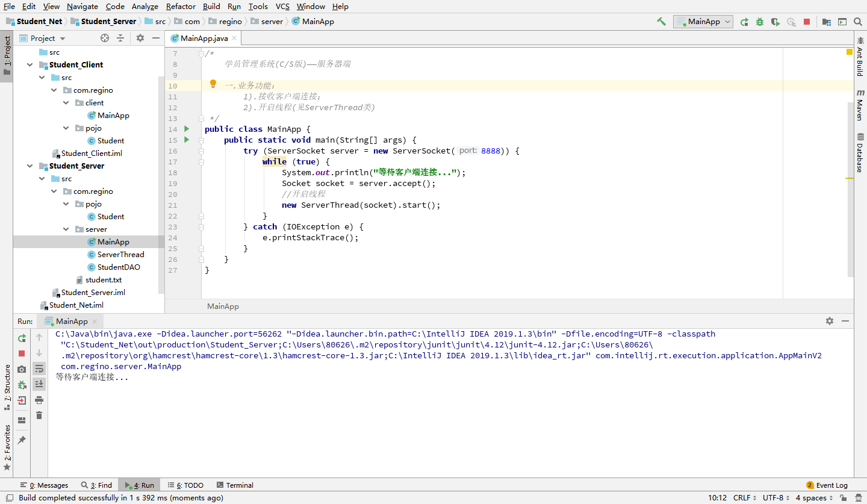Click run gutter arrow at line 14
Viewport: 867px width, 504px height.
[187, 129]
